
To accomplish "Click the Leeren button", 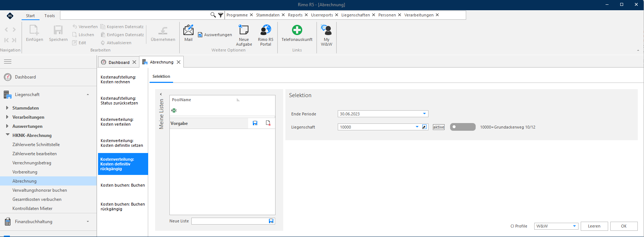I will click(x=594, y=226).
